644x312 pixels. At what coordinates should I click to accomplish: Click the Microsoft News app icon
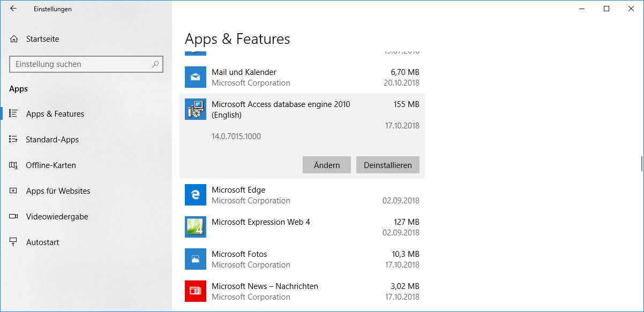pyautogui.click(x=195, y=291)
